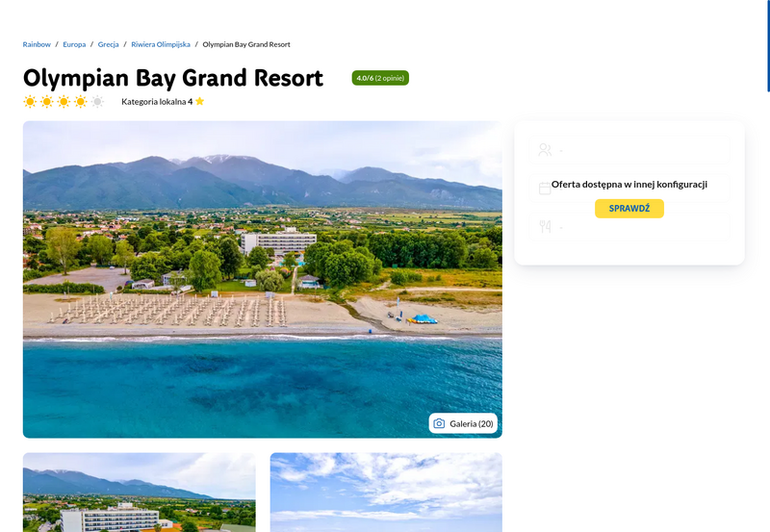Navigate to Grecja breadcrumb
This screenshot has height=532, width=770.
(x=108, y=44)
